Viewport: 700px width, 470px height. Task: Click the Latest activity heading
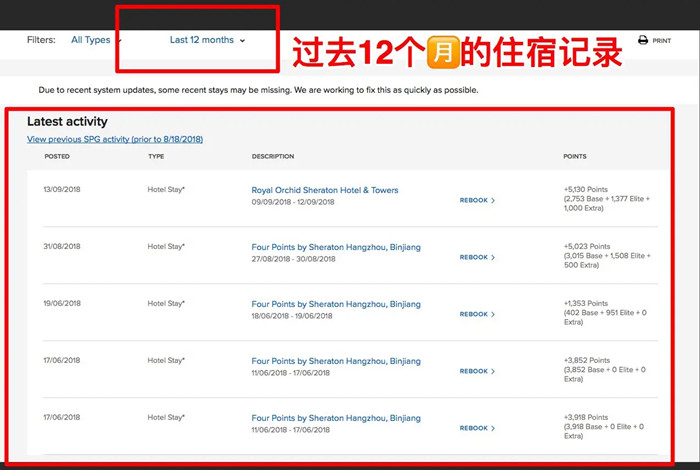(67, 121)
